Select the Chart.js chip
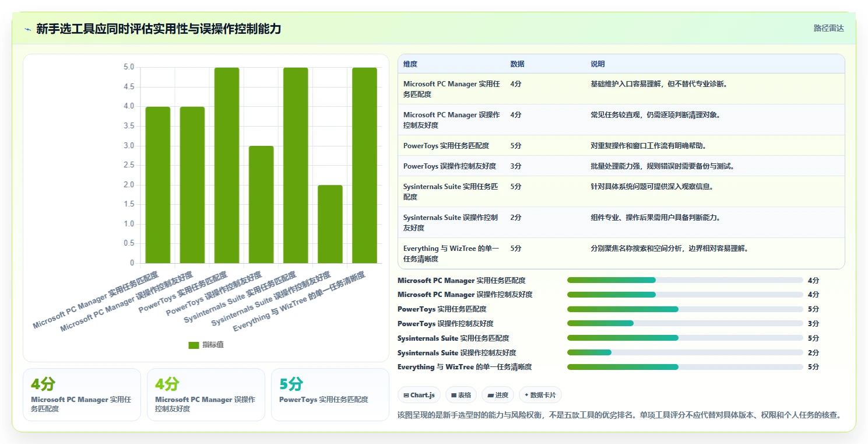This screenshot has height=444, width=868. click(x=419, y=395)
